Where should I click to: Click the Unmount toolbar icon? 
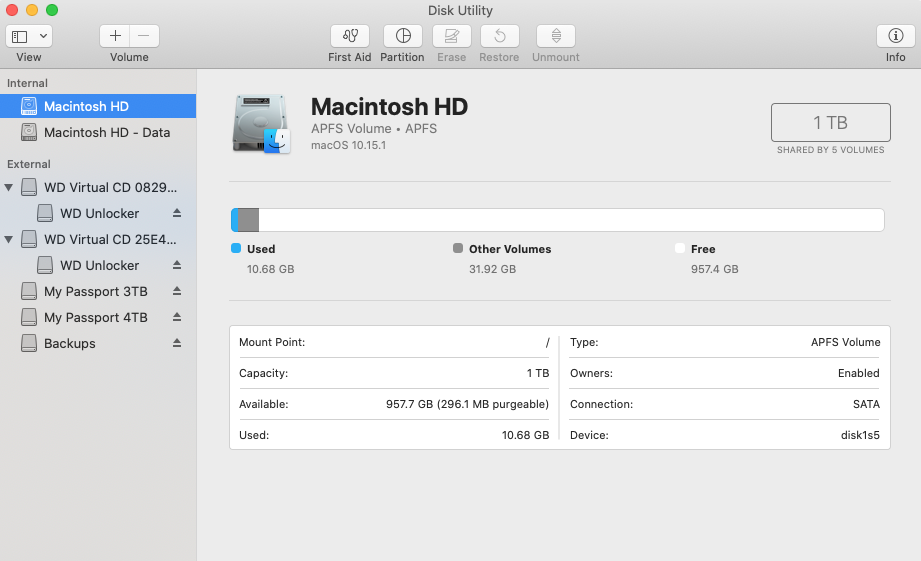(556, 36)
